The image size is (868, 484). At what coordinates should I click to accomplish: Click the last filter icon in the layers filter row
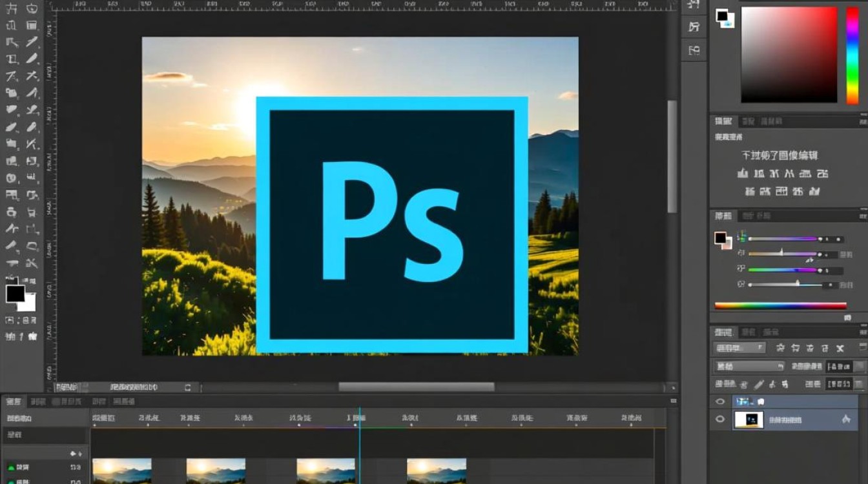(x=840, y=348)
